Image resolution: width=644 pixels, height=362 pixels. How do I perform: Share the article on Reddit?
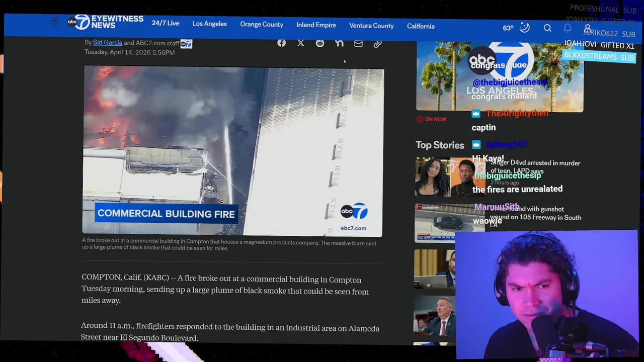(x=320, y=44)
